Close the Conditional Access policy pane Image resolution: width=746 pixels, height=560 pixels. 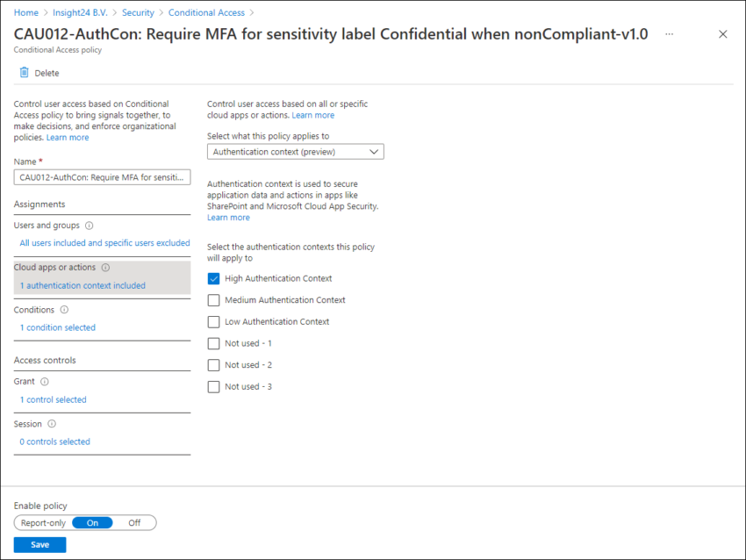click(722, 33)
